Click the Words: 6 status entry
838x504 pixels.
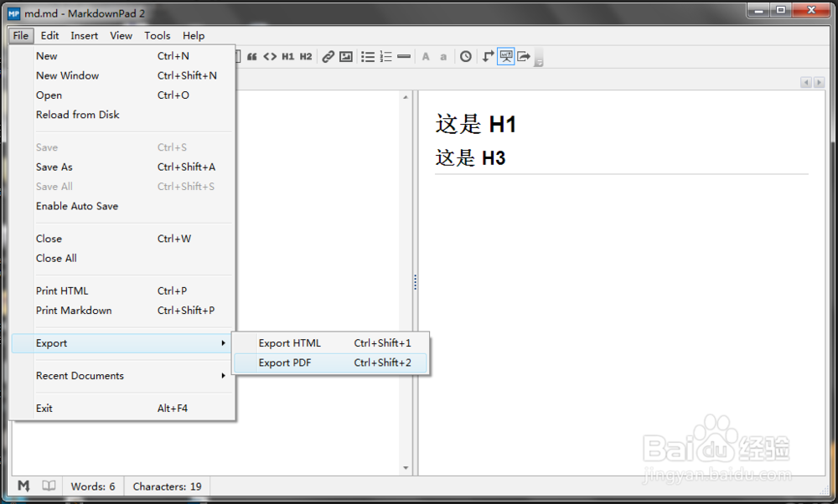93,486
